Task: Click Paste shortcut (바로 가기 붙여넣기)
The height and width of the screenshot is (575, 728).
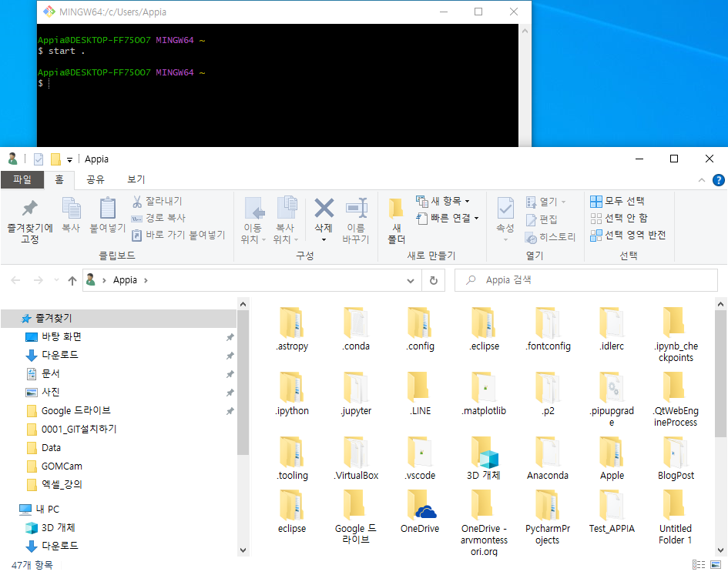Action: point(178,236)
